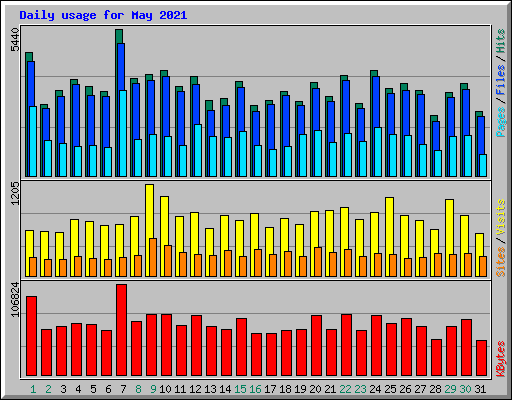
Task: Click day label 21 on the axis
Action: (330, 389)
